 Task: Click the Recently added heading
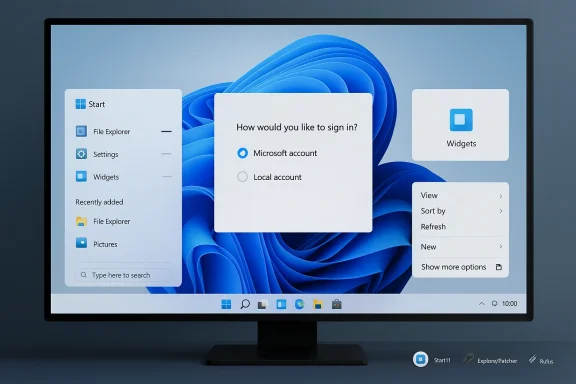[99, 202]
